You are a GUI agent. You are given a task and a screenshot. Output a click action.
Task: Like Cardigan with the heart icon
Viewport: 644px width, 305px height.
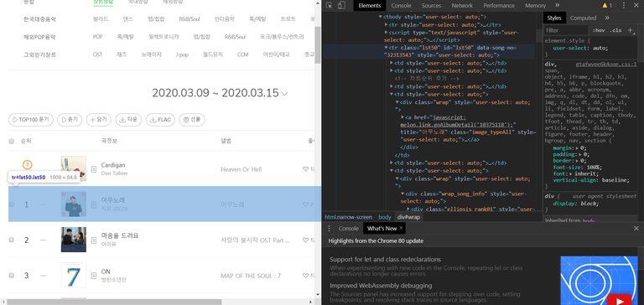click(305, 168)
